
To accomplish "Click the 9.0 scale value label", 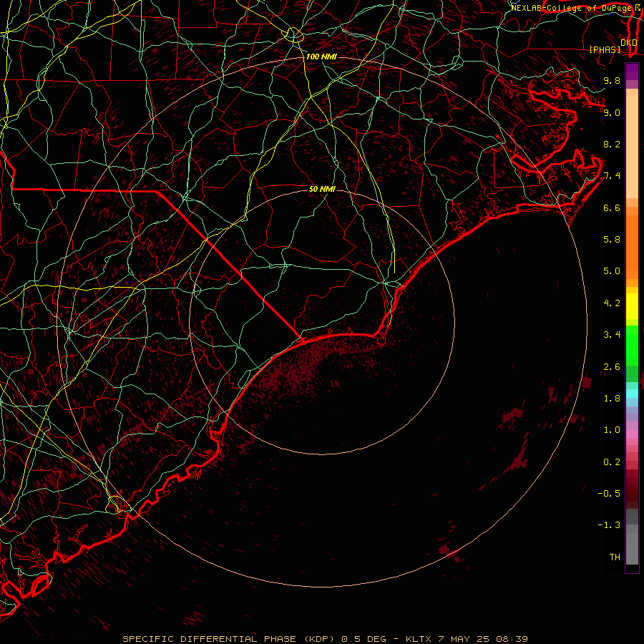I will [x=612, y=112].
